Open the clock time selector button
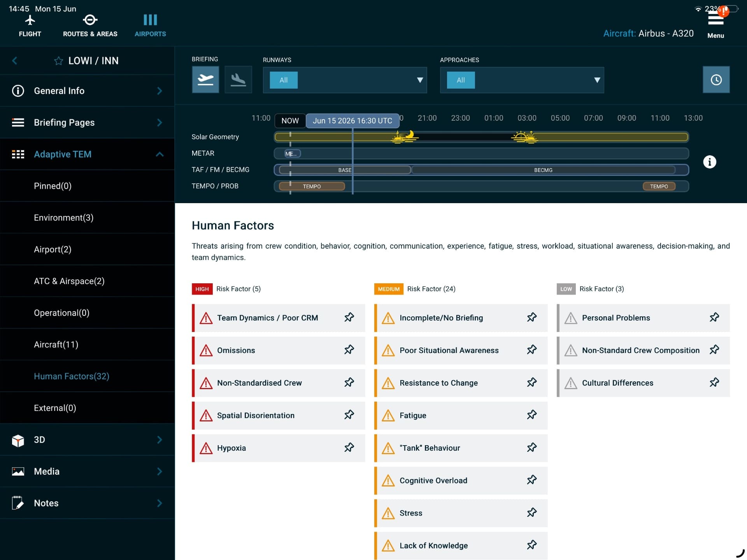The width and height of the screenshot is (747, 560). (716, 80)
